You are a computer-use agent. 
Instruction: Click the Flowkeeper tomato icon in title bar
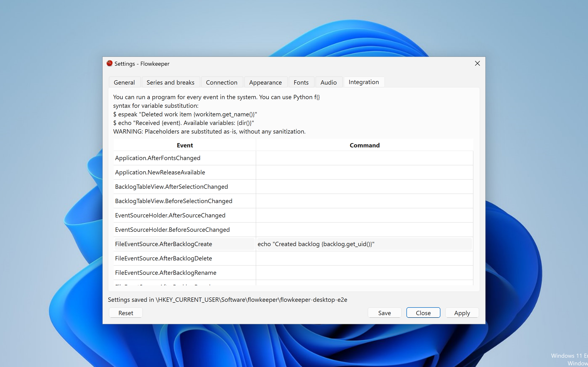(110, 63)
